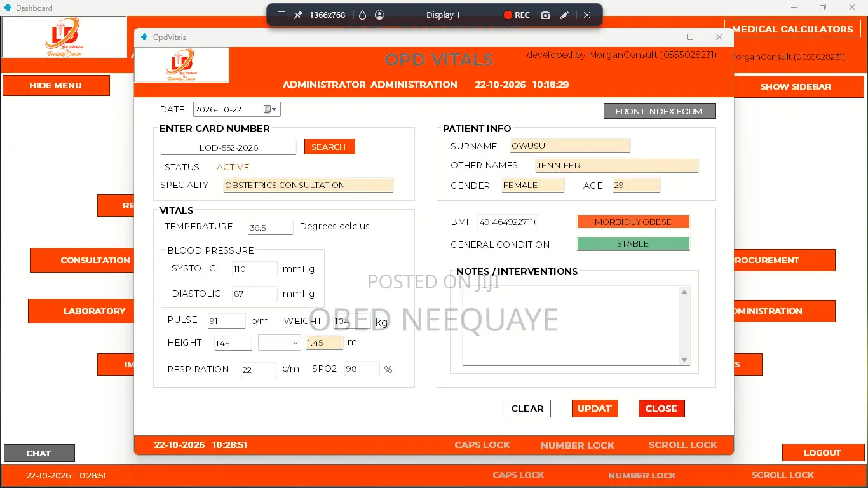Click SCROLL LOCK indicator in Dashboard status bar
Viewport: 868px width, 488px height.
coord(783,475)
